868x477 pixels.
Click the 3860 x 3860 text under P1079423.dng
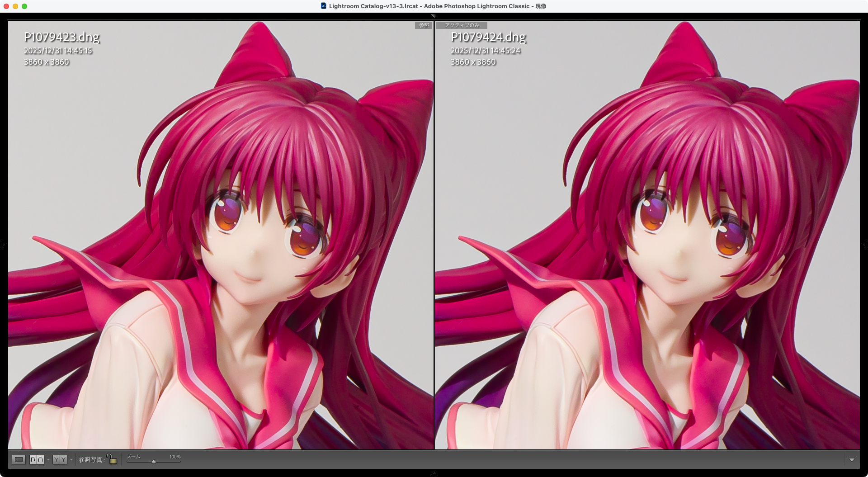pos(47,62)
